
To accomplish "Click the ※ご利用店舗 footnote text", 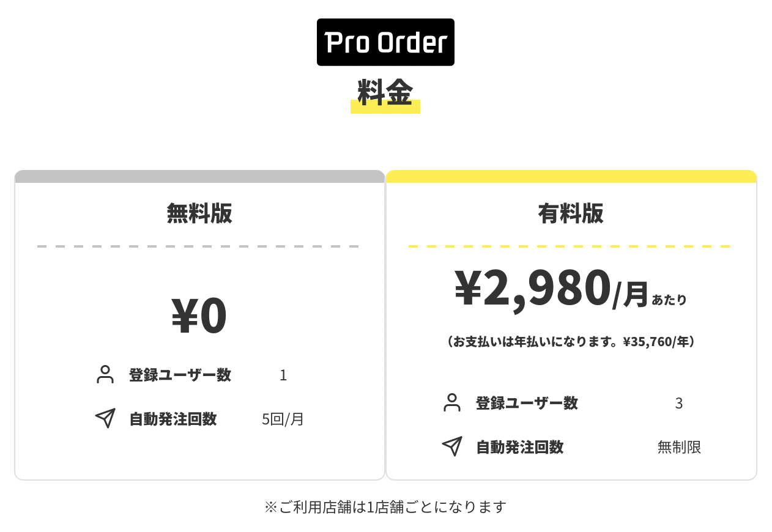I will (385, 507).
